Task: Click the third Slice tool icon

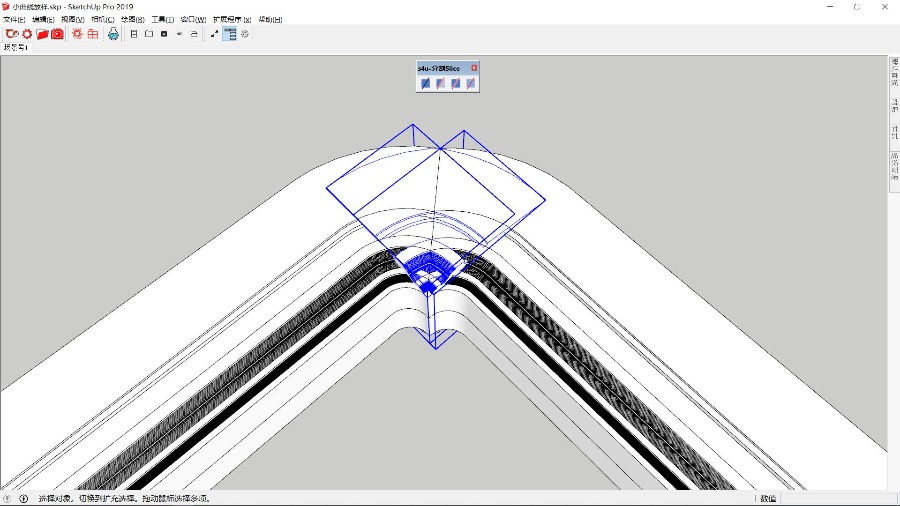Action: 455,83
